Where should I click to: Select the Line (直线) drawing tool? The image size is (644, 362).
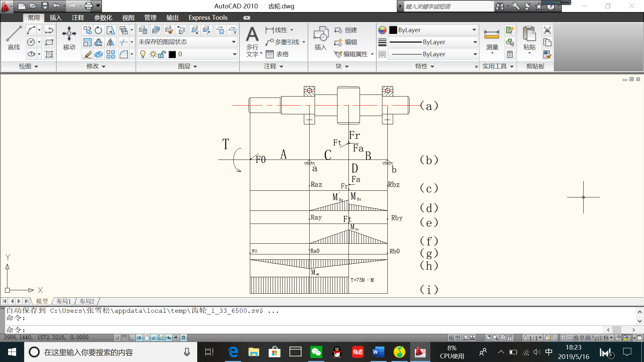(x=14, y=38)
